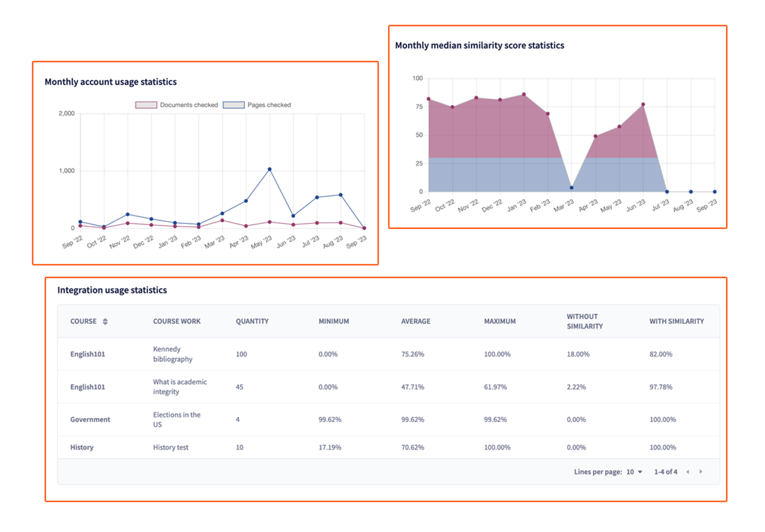Select the Jun '23 similarity score point

point(643,104)
